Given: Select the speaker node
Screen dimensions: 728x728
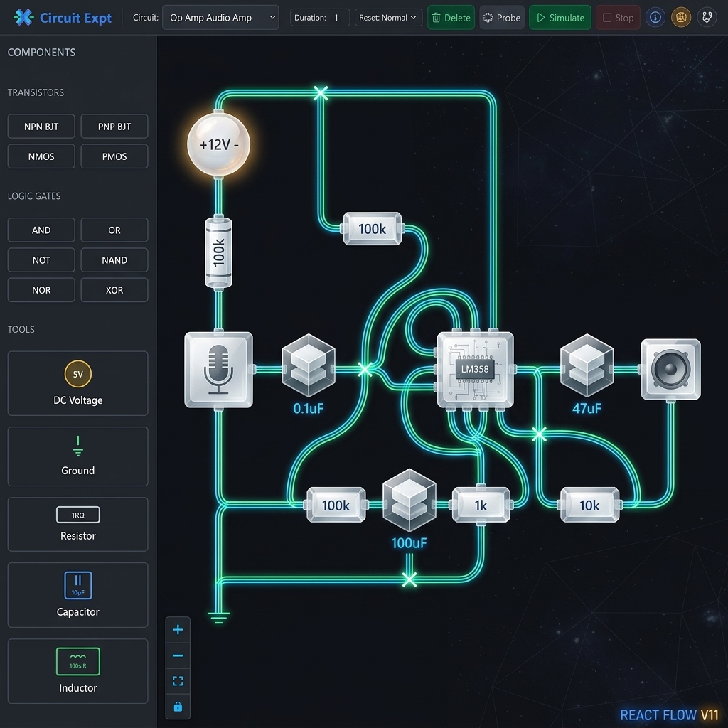Looking at the screenshot, I should tap(671, 369).
